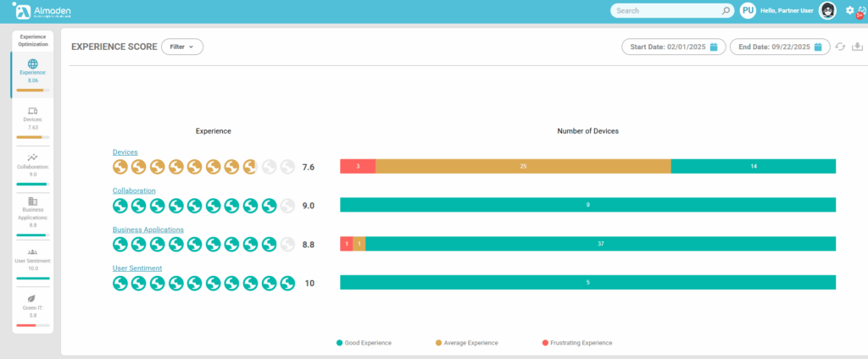Open User Sentiment people icon in sidebar
The height and width of the screenshot is (359, 868).
[32, 251]
